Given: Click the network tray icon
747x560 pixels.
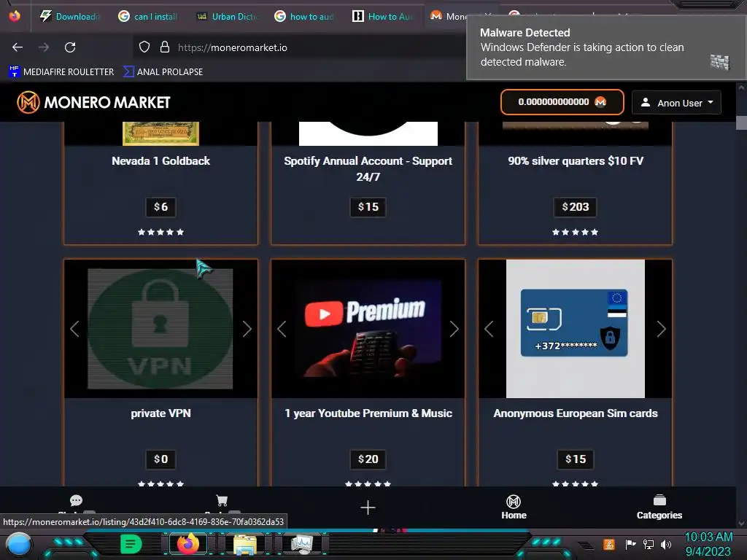Looking at the screenshot, I should click(649, 544).
